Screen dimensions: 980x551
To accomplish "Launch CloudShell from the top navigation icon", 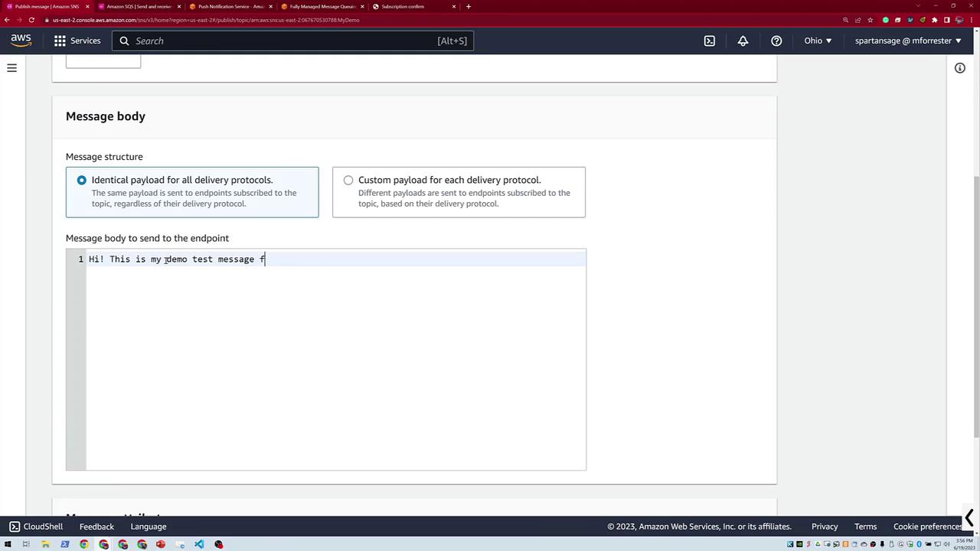I will [710, 41].
